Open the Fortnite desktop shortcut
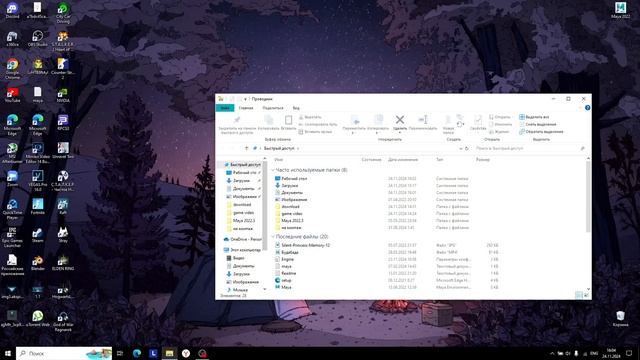This screenshot has width=640, height=360. point(38,206)
